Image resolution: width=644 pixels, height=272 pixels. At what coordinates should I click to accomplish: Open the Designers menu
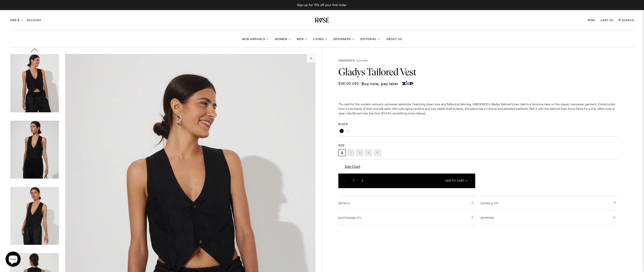[344, 39]
